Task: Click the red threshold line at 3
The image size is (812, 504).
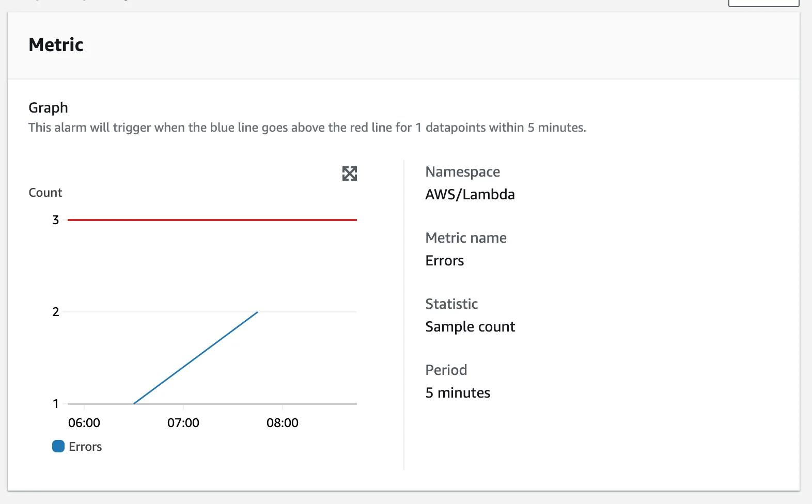Action: pos(212,220)
